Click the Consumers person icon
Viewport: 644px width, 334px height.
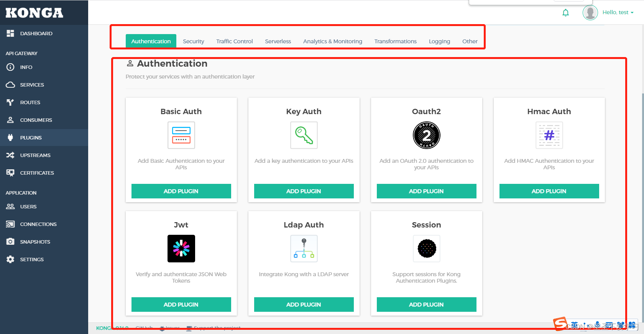(10, 120)
